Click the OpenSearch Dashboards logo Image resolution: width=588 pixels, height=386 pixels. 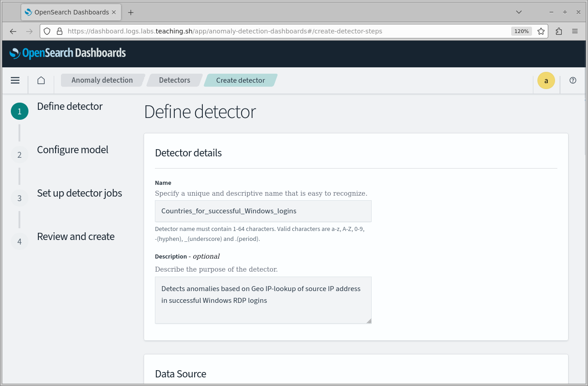68,53
